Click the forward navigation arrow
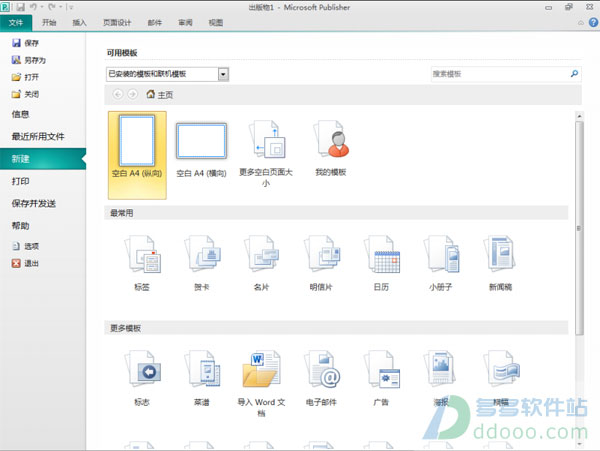 132,94
